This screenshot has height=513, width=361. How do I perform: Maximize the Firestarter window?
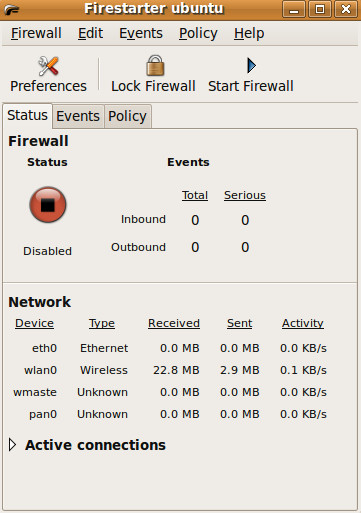[x=320, y=9]
